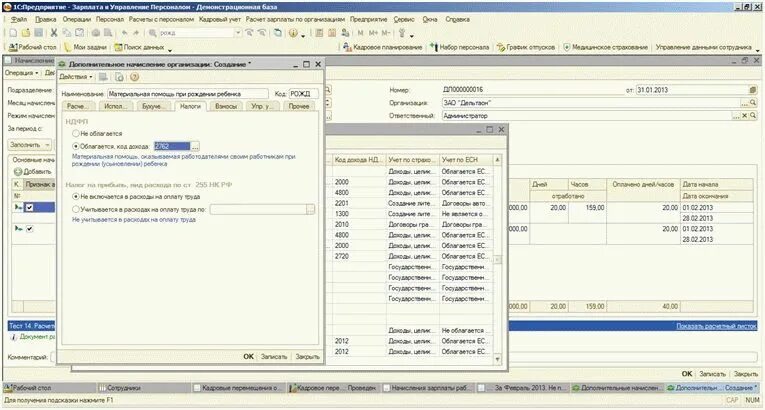Click the question mark help icon in creation dialog
This screenshot has height=410, width=765.
135,77
